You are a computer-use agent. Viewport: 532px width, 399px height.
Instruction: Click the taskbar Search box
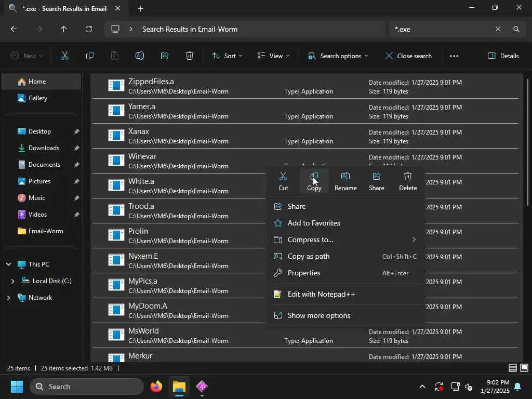point(87,387)
